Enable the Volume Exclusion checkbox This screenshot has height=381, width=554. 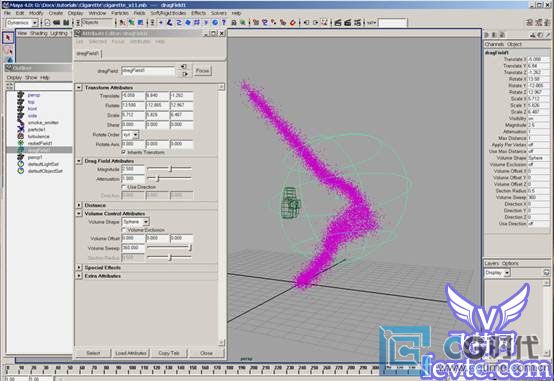pos(124,230)
